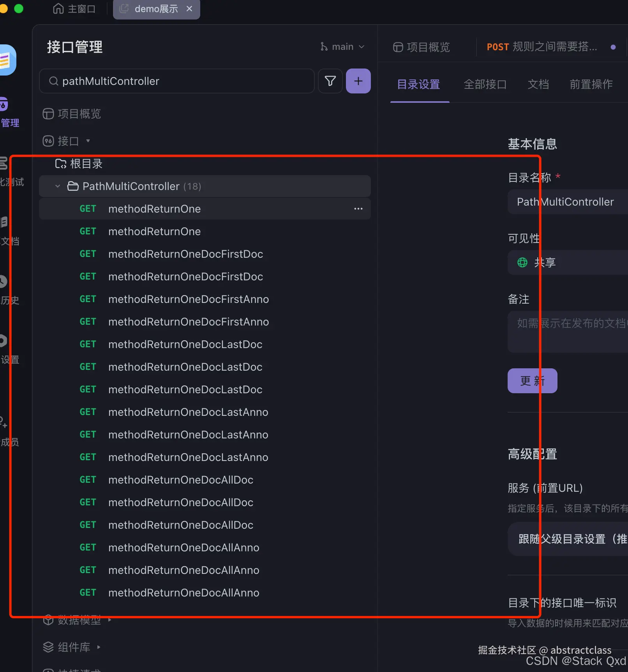Viewport: 628px width, 672px height.
Task: Click the 备注 remarks text area
Action: point(569,331)
